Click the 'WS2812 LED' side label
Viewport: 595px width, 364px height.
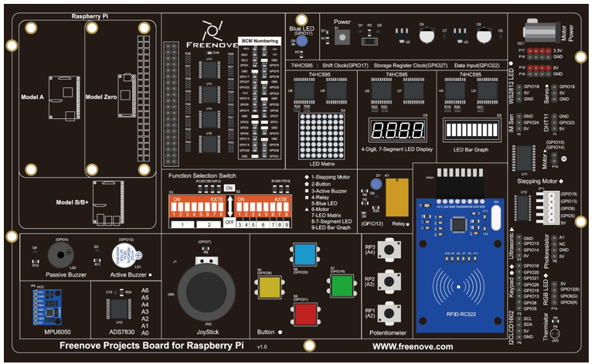pyautogui.click(x=511, y=86)
